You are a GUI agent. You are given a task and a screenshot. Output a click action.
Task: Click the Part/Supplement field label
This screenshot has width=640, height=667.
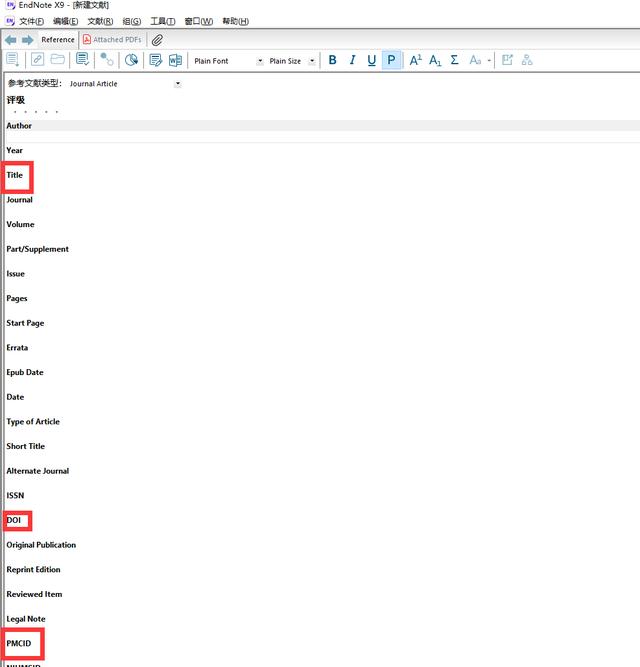pyautogui.click(x=37, y=249)
